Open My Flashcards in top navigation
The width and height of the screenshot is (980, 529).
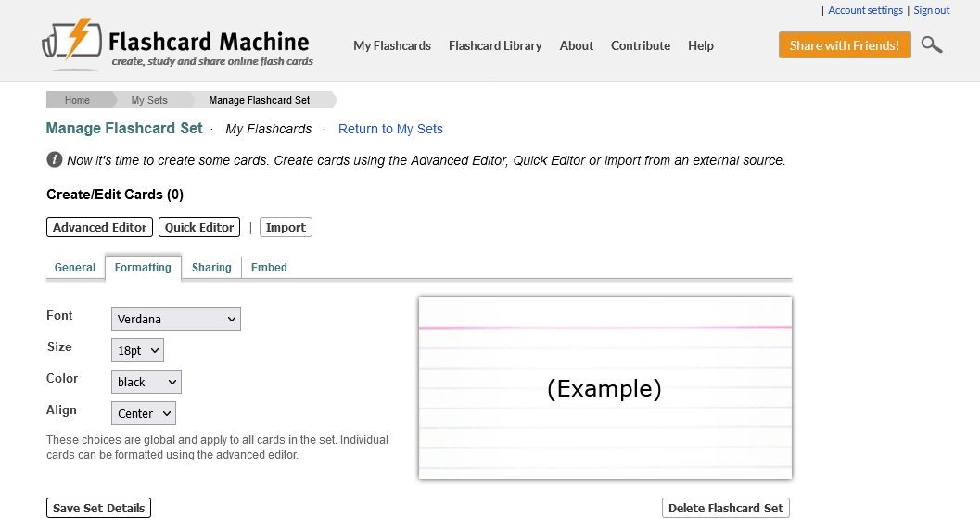tap(392, 45)
